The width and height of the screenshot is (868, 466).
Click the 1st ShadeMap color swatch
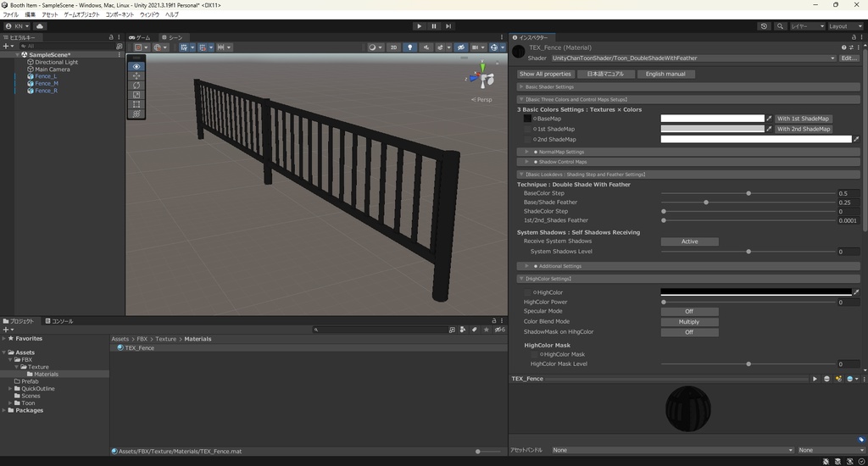[712, 129]
